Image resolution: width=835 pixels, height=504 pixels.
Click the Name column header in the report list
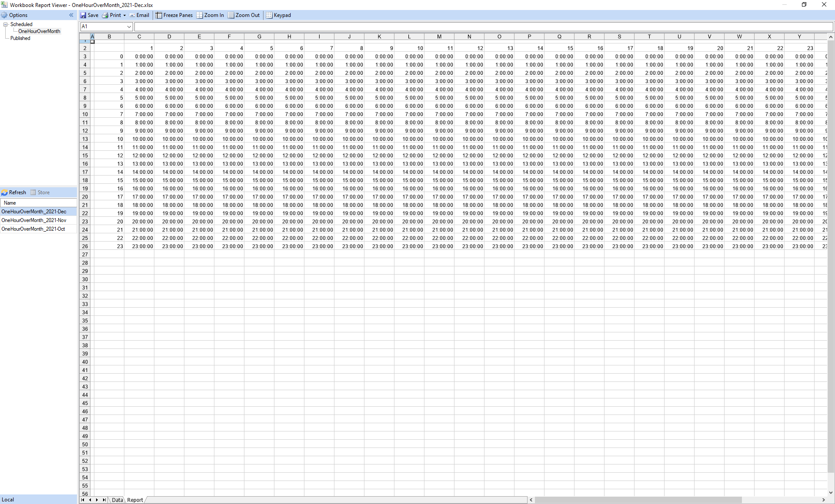(10, 202)
